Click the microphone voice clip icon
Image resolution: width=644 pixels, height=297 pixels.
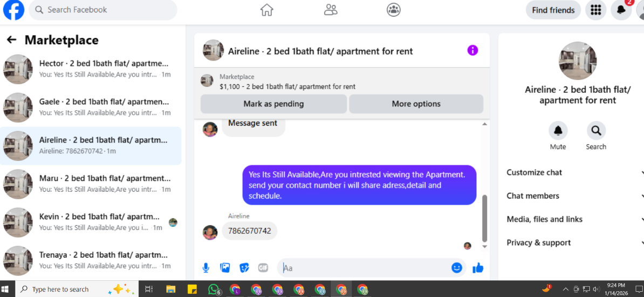click(206, 268)
